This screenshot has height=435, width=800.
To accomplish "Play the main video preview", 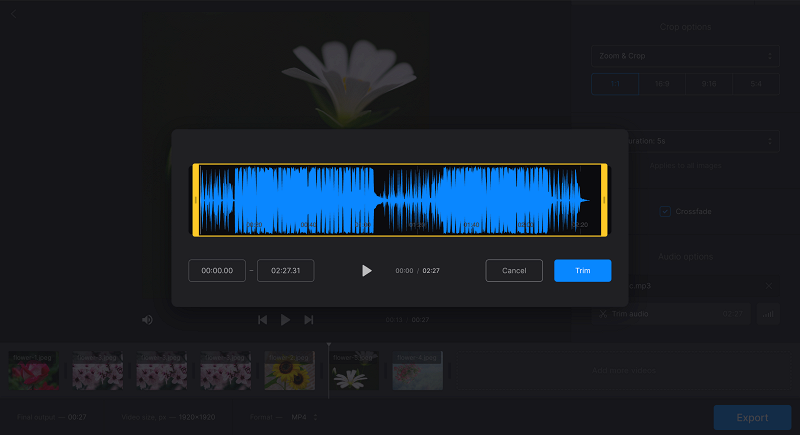I will click(285, 320).
